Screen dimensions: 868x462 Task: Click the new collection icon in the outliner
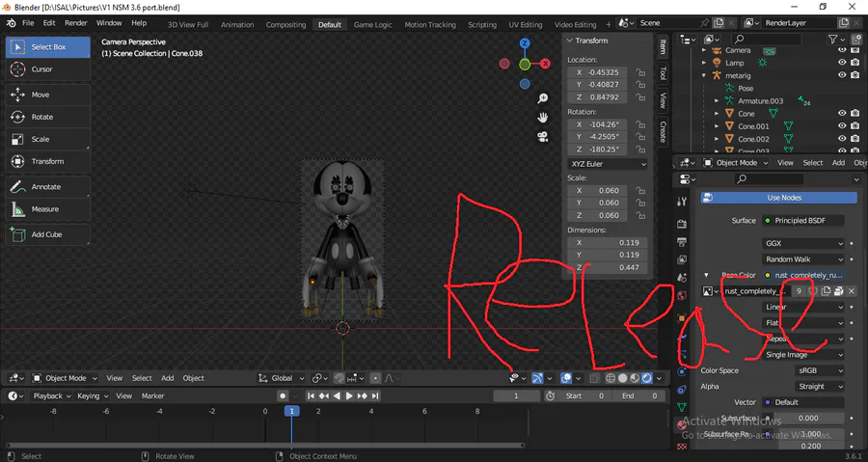click(857, 40)
